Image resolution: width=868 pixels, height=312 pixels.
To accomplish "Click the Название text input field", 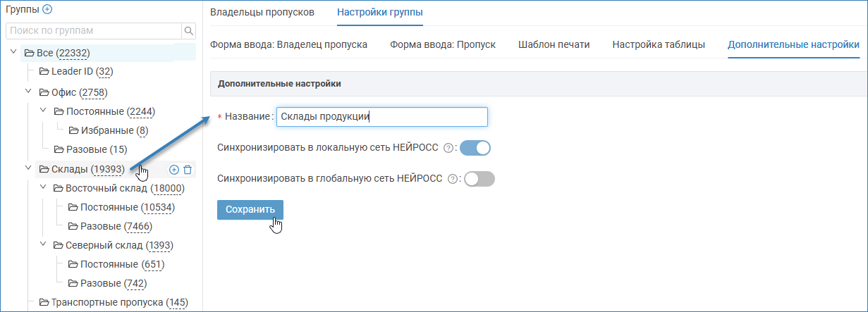I will click(x=381, y=117).
